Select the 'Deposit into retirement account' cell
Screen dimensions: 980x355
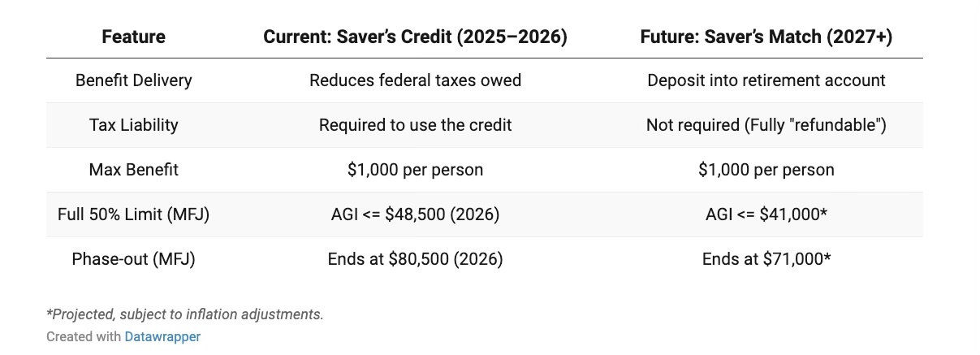coord(766,80)
